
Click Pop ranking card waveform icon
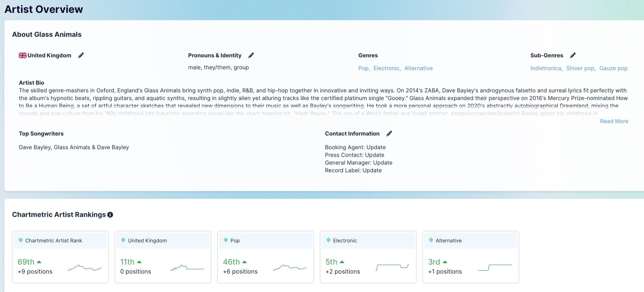click(x=226, y=240)
